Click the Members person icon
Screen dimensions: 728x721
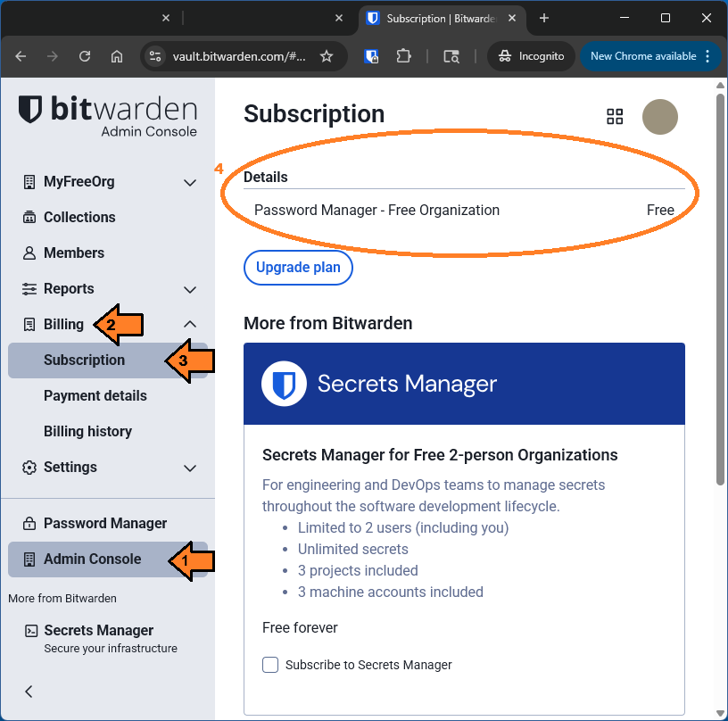pyautogui.click(x=29, y=253)
